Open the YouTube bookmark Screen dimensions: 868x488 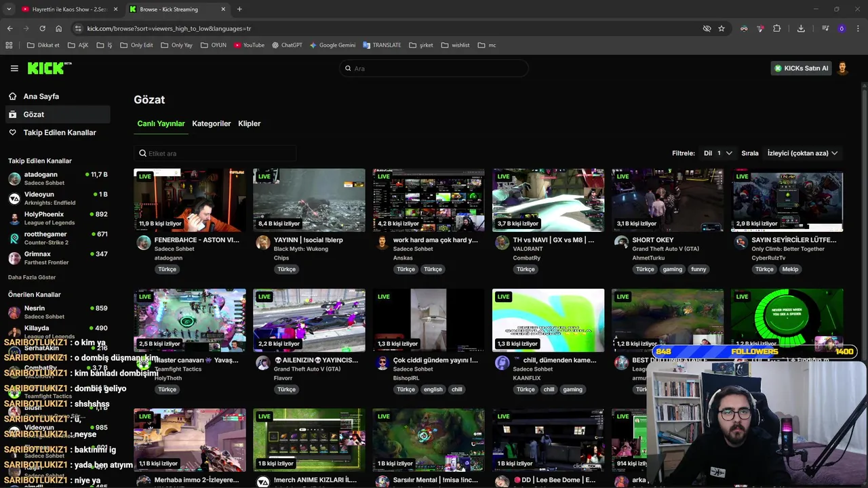point(249,45)
